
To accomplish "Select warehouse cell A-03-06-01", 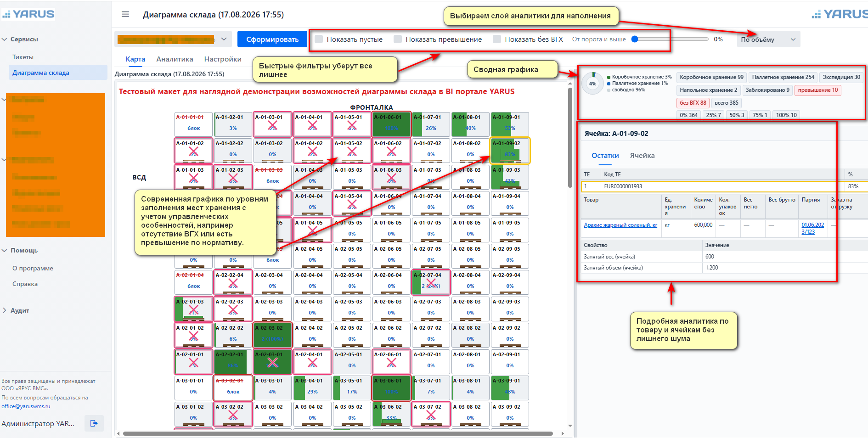I will (391, 387).
